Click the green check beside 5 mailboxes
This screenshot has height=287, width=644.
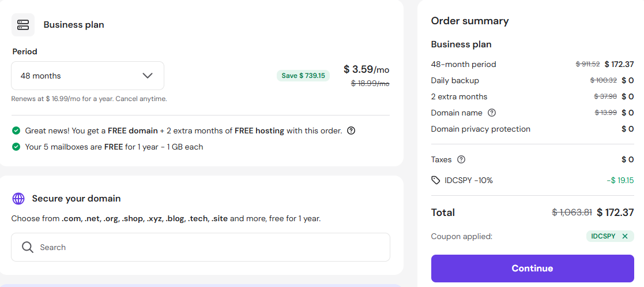(x=16, y=147)
